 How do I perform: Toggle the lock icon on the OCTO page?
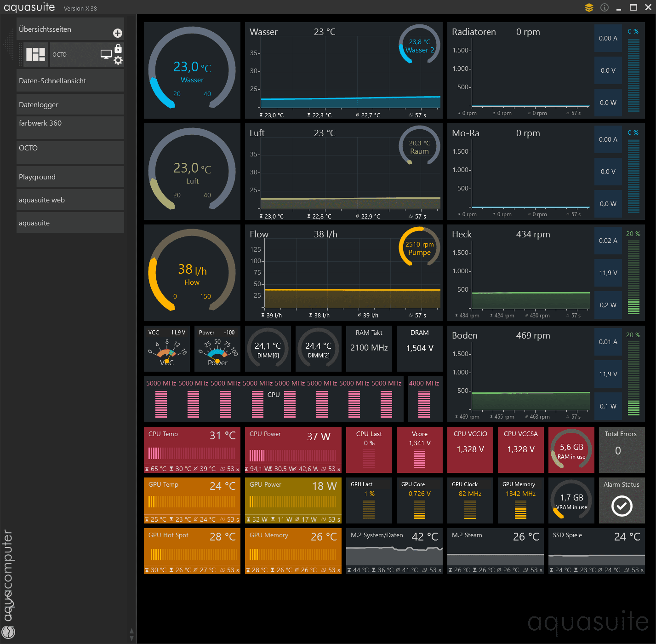coord(118,48)
